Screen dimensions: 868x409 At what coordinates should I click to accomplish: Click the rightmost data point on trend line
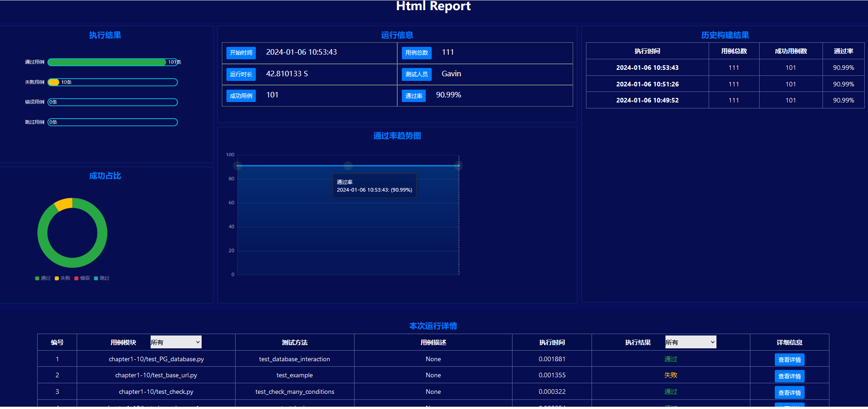click(458, 165)
